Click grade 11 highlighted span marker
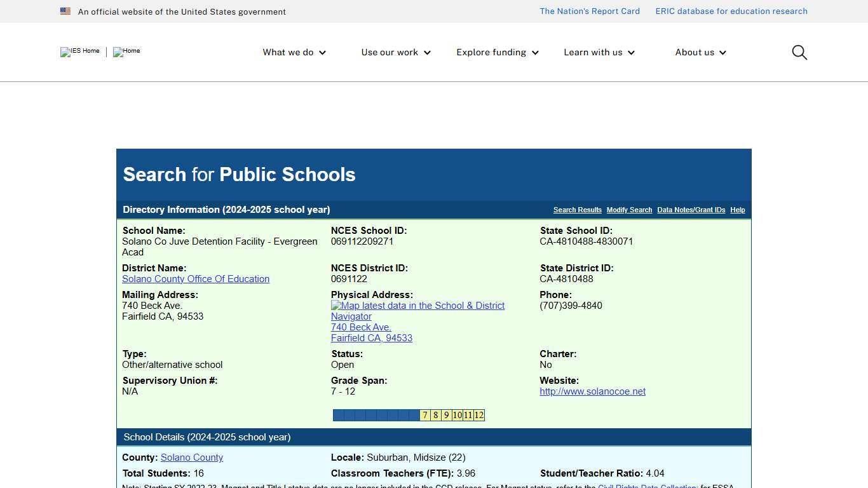Screen dimensions: 868x488 [x=468, y=415]
